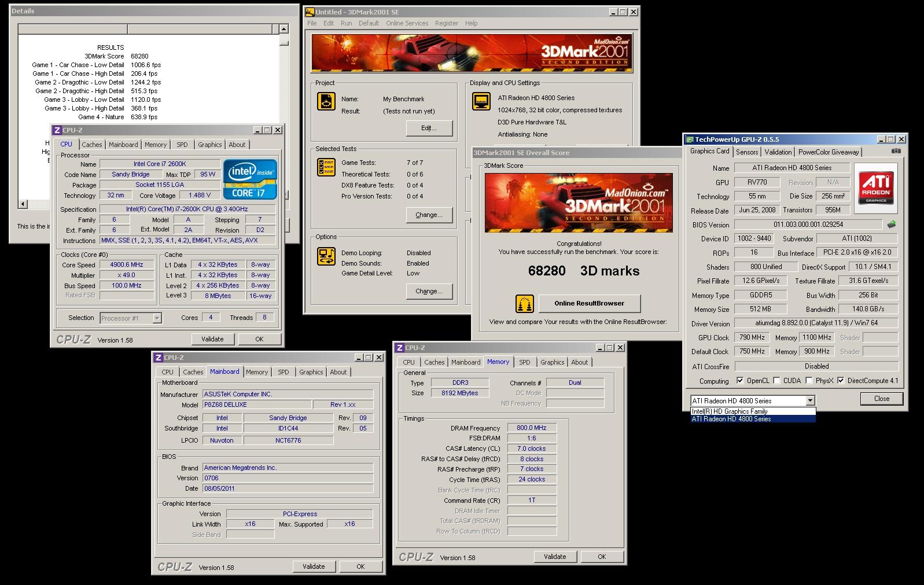Viewport: 924px width, 585px height.
Task: Click the GPU-Z screenshot camera icon
Action: 896,151
